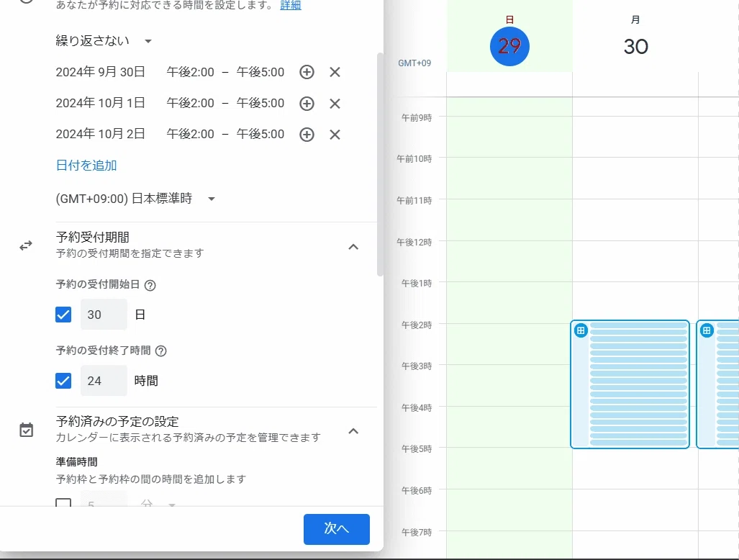Collapse the 予約済みの予定の設定 section

pyautogui.click(x=353, y=431)
